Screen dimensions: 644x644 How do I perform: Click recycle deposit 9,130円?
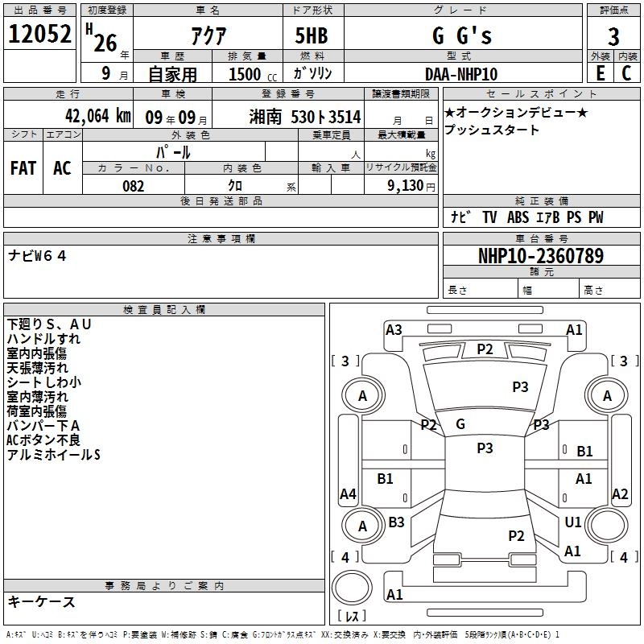click(x=411, y=186)
